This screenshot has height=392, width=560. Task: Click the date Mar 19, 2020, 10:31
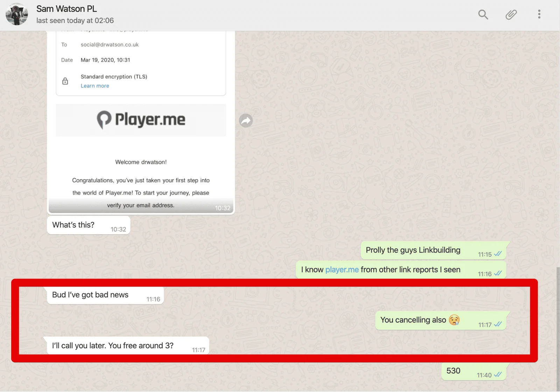[x=105, y=60]
